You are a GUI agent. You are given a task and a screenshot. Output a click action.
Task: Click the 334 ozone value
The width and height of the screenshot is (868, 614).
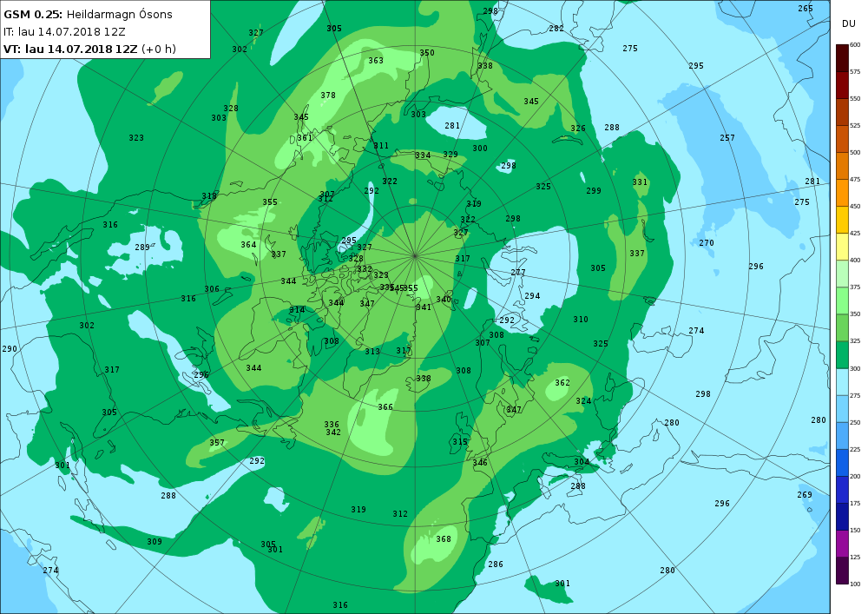click(423, 155)
